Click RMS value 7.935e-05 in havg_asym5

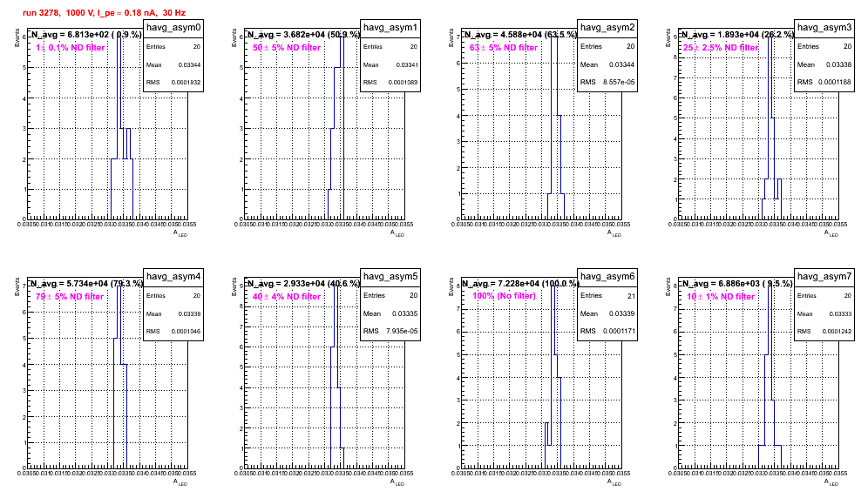point(402,331)
